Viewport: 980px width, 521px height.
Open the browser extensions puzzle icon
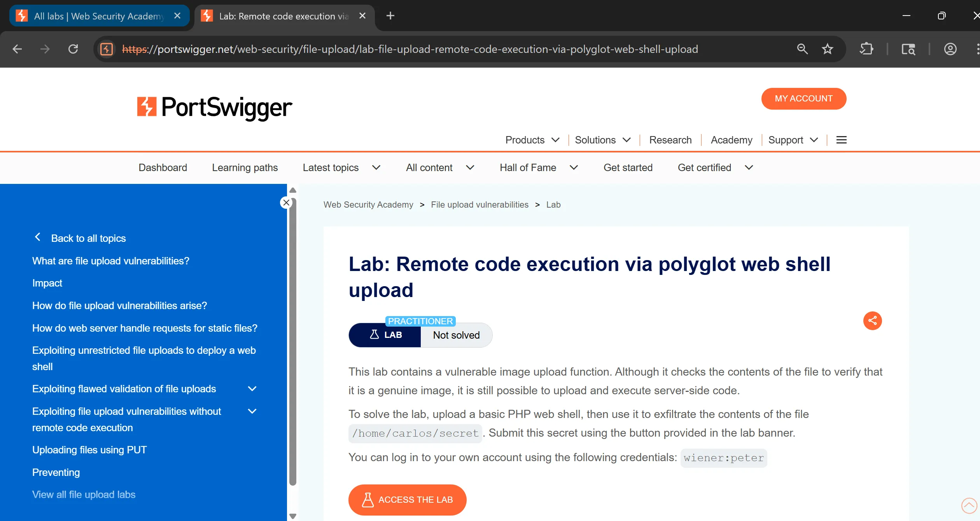click(x=866, y=49)
